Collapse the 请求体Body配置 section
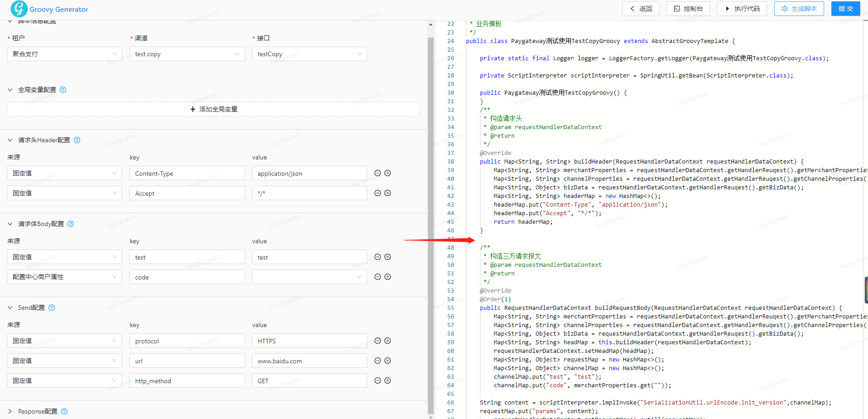This screenshot has height=419, width=868. (x=10, y=224)
